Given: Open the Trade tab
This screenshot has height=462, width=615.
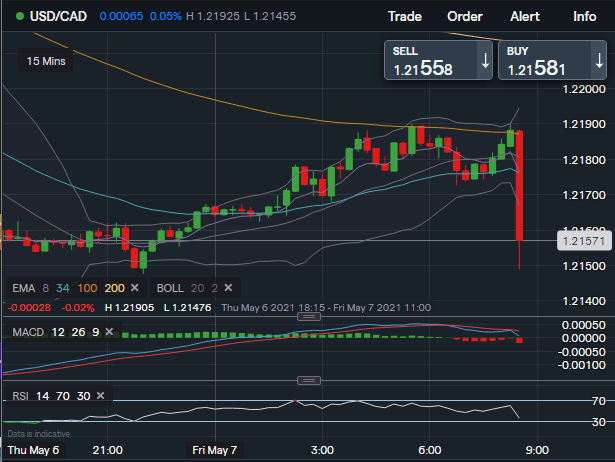Looking at the screenshot, I should 405,16.
